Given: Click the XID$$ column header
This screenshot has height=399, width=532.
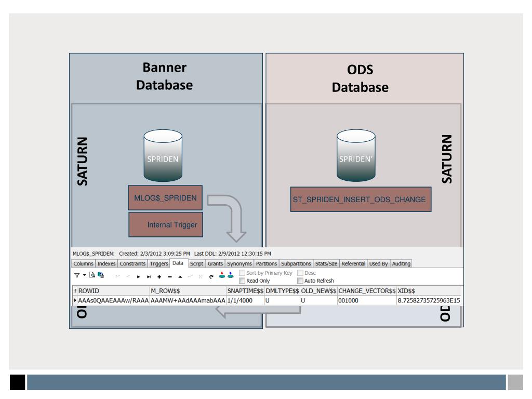Looking at the screenshot, I should [429, 291].
